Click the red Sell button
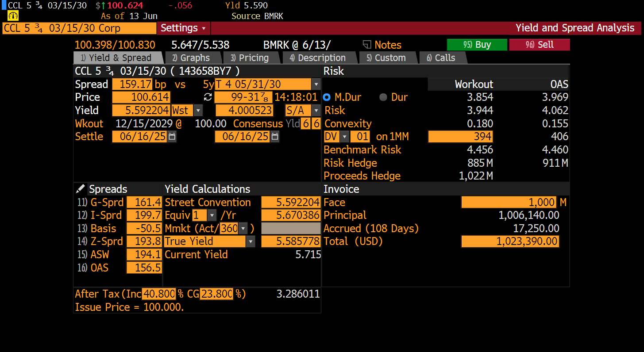Viewport: 644px width, 352px height. coord(539,45)
